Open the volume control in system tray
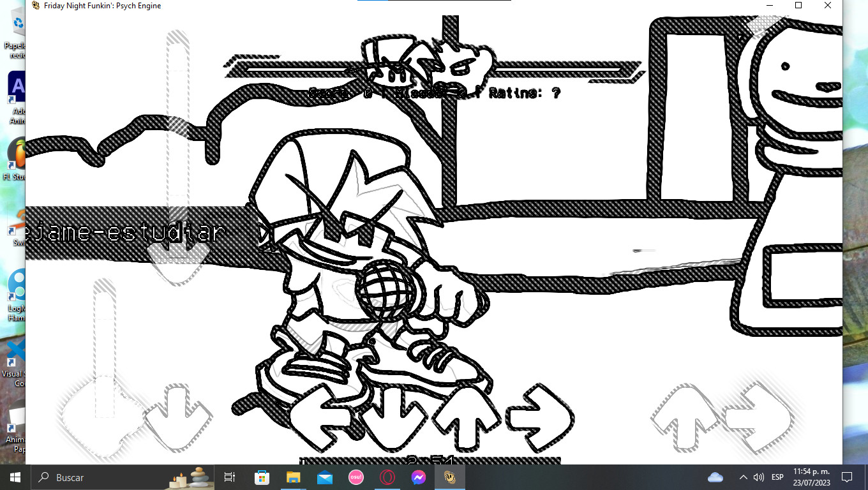Screen dimensions: 868x490 pos(759,477)
